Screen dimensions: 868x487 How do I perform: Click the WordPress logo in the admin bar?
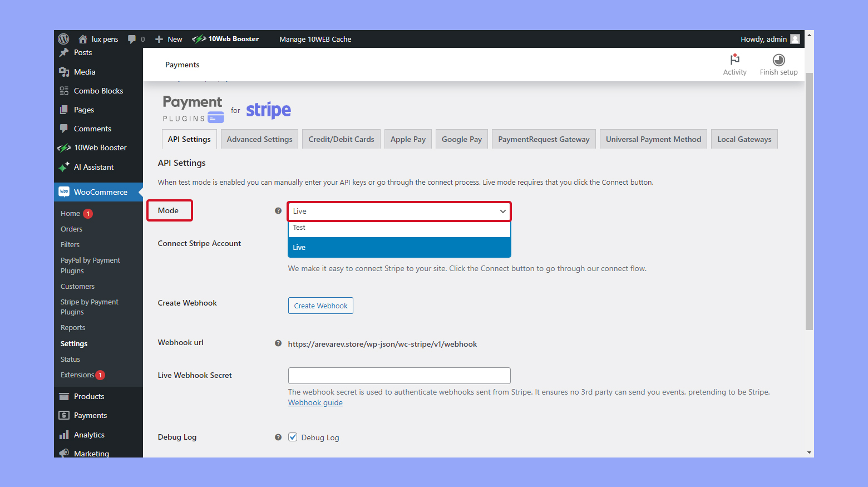click(63, 38)
